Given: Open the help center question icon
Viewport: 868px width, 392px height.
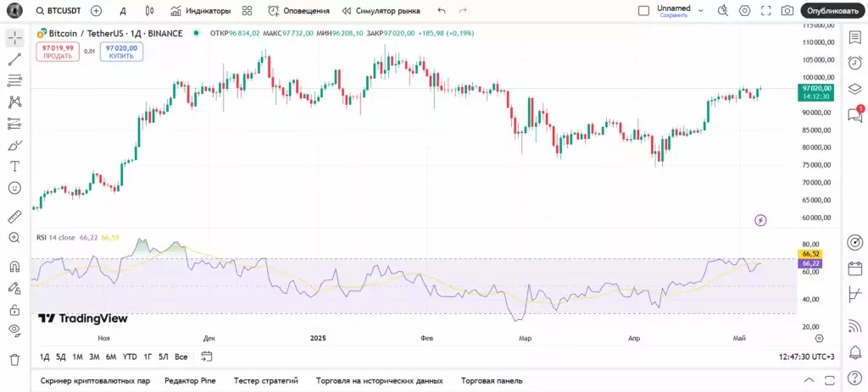Looking at the screenshot, I should click(854, 378).
